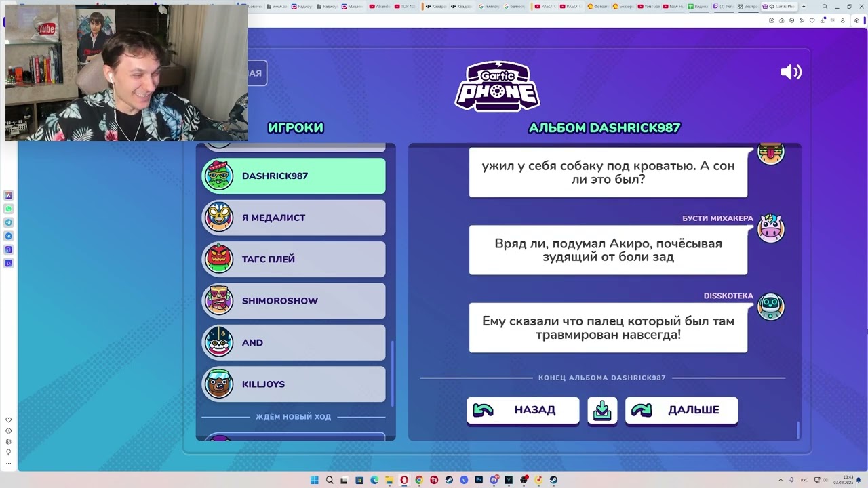Open the bookmarks heart icon in sidebar
This screenshot has width=868, height=488.
pyautogui.click(x=9, y=420)
